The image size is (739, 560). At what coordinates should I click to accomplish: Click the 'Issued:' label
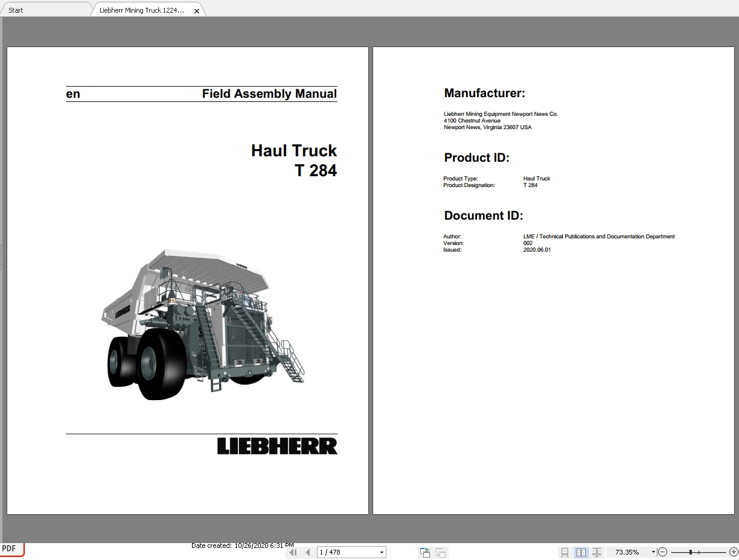(x=452, y=250)
